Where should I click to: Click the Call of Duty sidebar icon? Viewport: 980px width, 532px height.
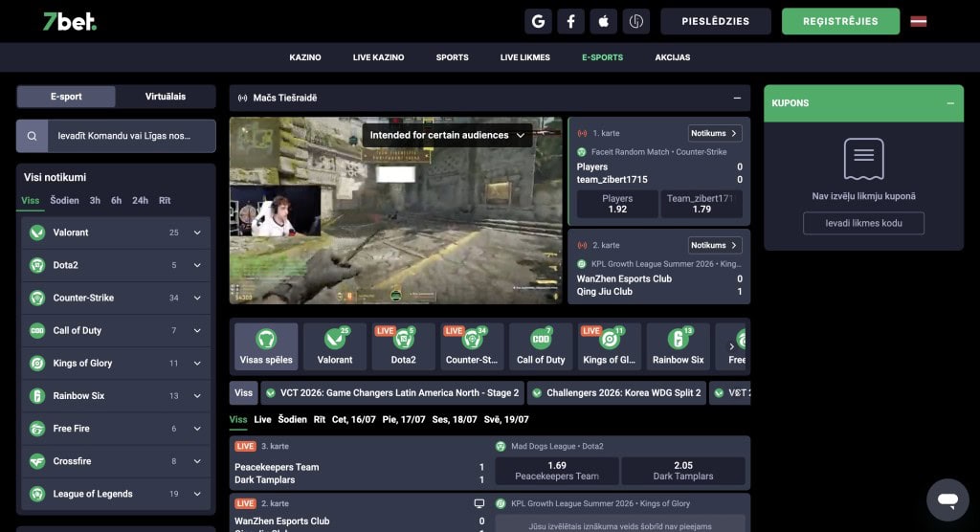tap(37, 330)
